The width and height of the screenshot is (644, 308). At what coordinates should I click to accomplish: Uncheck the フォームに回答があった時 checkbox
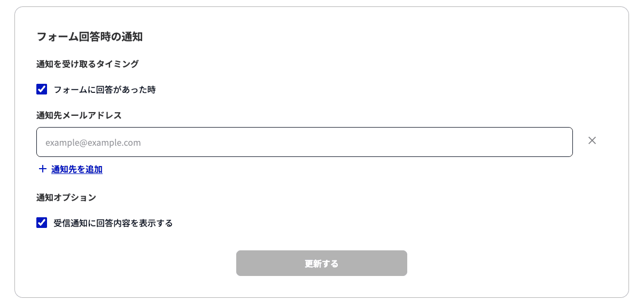click(42, 89)
